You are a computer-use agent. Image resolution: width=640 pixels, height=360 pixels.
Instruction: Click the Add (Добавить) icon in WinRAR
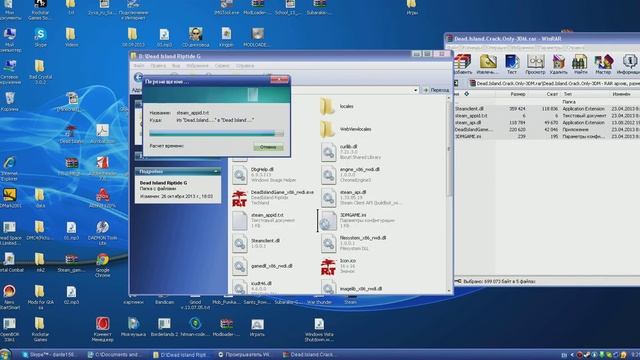coord(463,64)
